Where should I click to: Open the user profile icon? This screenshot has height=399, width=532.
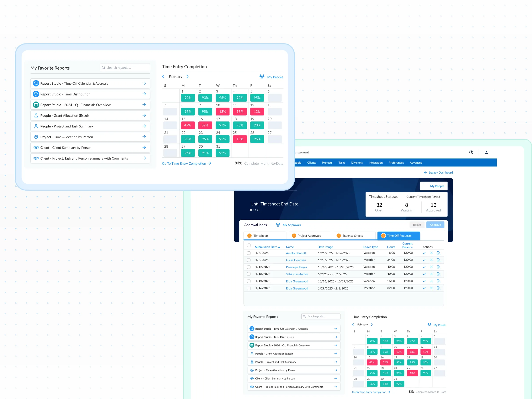pyautogui.click(x=486, y=152)
